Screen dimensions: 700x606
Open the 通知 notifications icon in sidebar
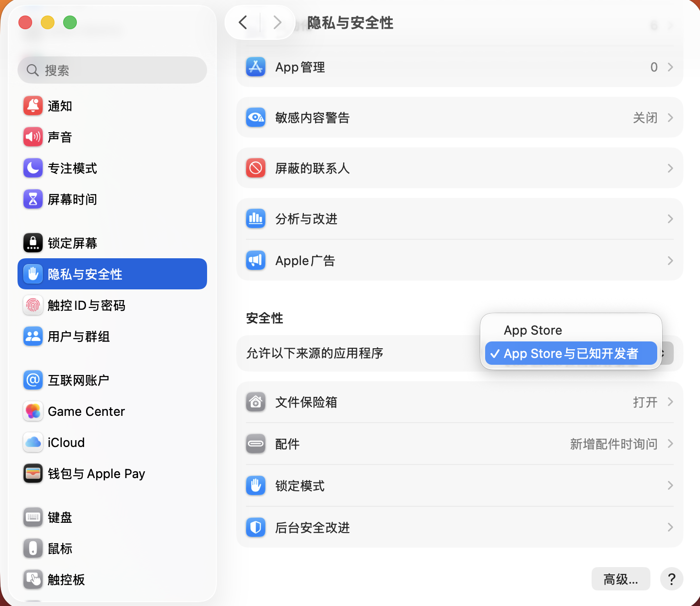(33, 106)
